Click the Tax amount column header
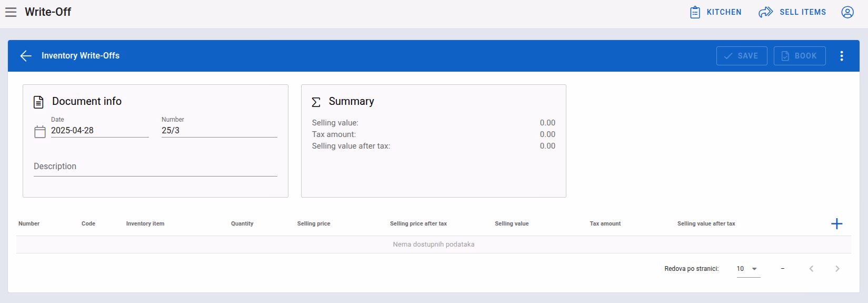 605,224
